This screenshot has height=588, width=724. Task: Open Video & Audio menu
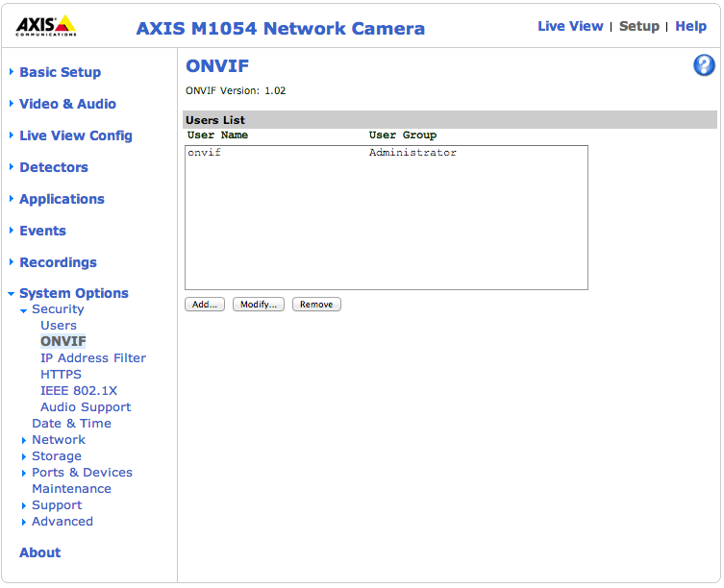point(67,104)
